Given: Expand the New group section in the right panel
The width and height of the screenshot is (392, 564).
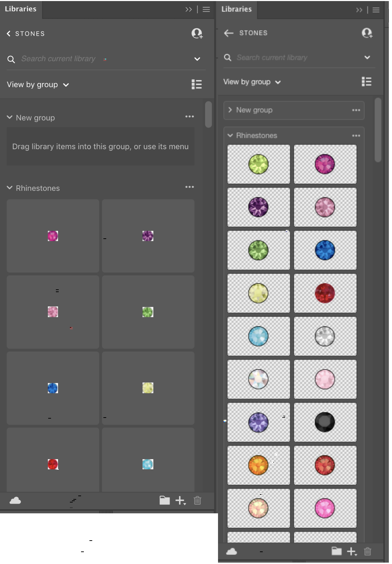Looking at the screenshot, I should 230,110.
